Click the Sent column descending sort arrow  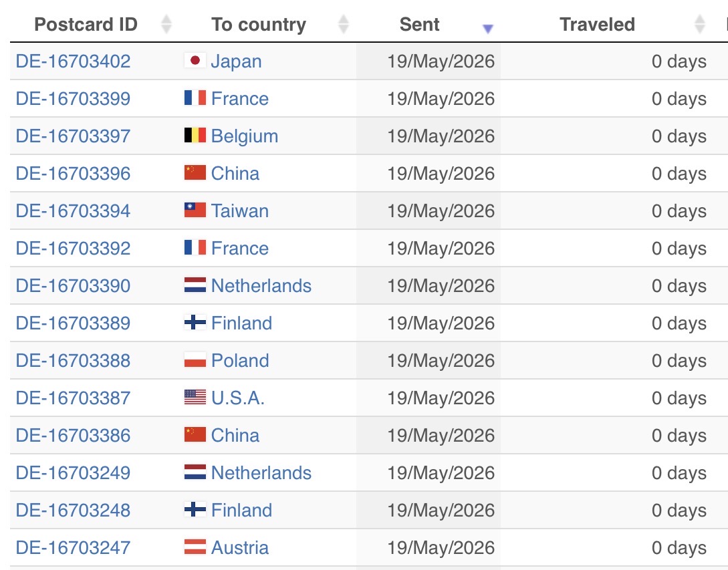pos(487,29)
